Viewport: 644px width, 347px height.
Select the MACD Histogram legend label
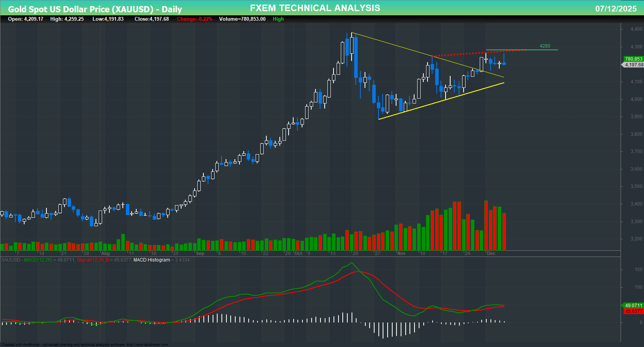point(152,260)
